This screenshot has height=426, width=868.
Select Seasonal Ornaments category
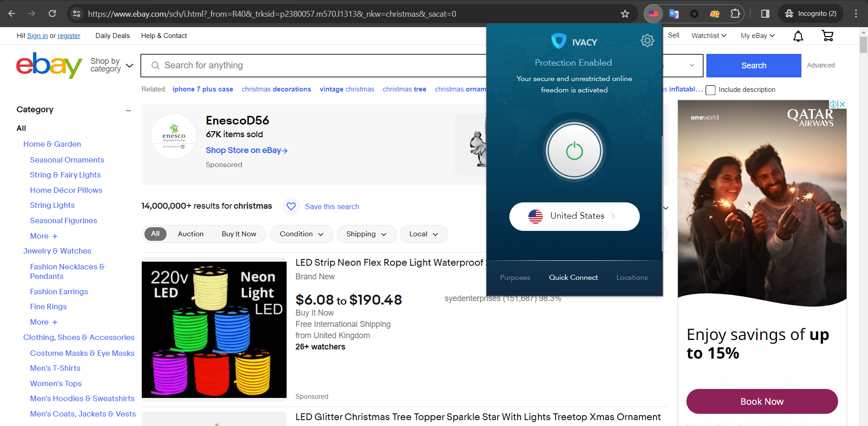point(67,160)
